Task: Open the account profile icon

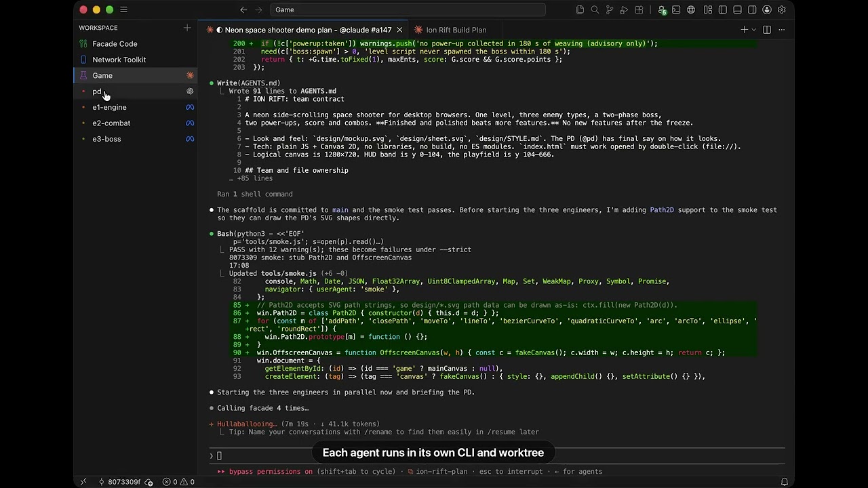Action: pyautogui.click(x=767, y=9)
